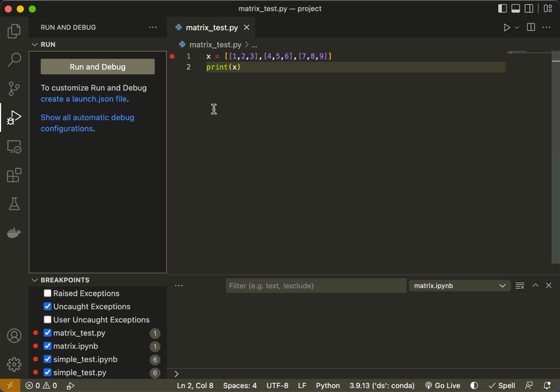Collapse the RUN section
Screen dimensions: 560x392
click(x=35, y=44)
